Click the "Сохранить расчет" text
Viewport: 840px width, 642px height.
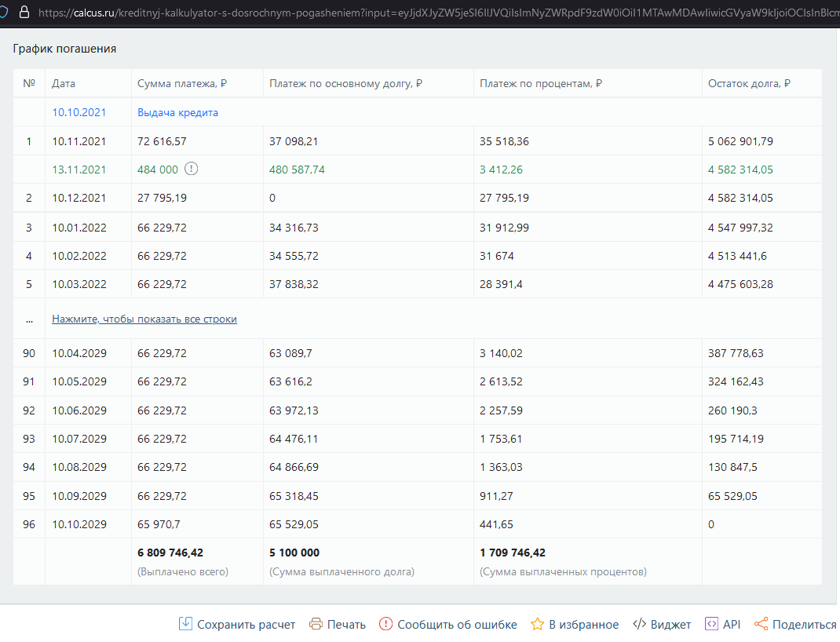pyautogui.click(x=246, y=625)
